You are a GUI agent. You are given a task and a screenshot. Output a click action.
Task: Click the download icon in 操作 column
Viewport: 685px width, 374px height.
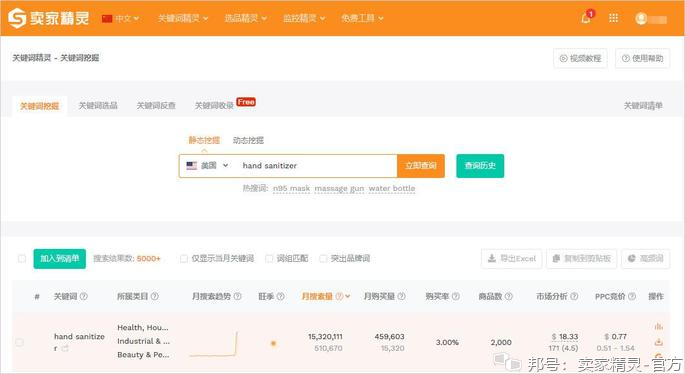click(x=658, y=342)
